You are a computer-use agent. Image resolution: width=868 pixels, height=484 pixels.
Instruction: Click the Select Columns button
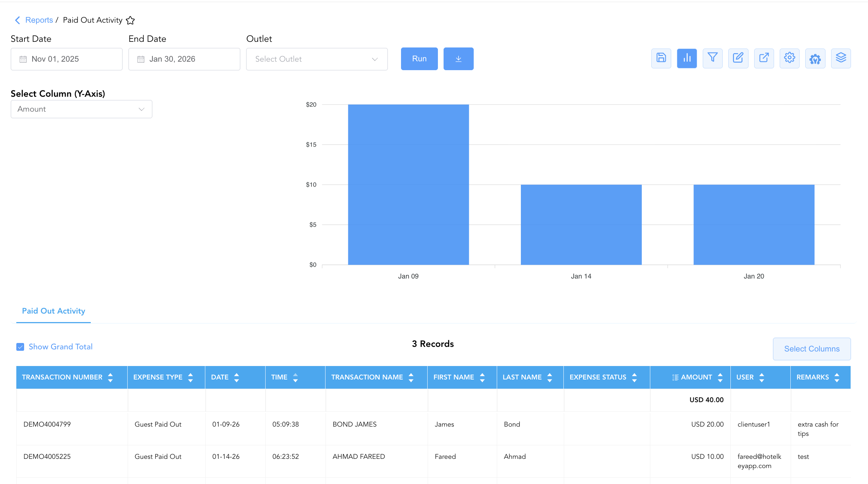click(812, 349)
